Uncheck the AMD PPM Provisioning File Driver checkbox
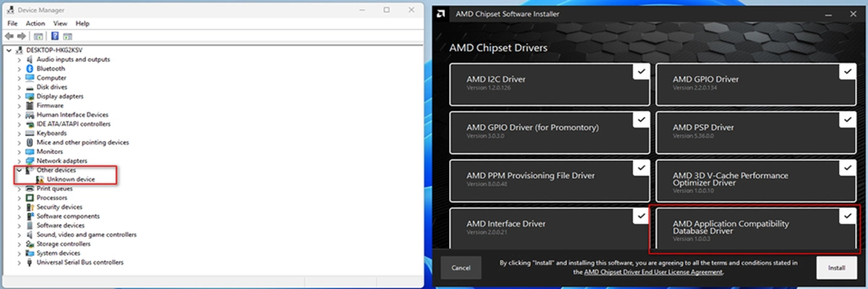The height and width of the screenshot is (289, 868). [x=641, y=168]
